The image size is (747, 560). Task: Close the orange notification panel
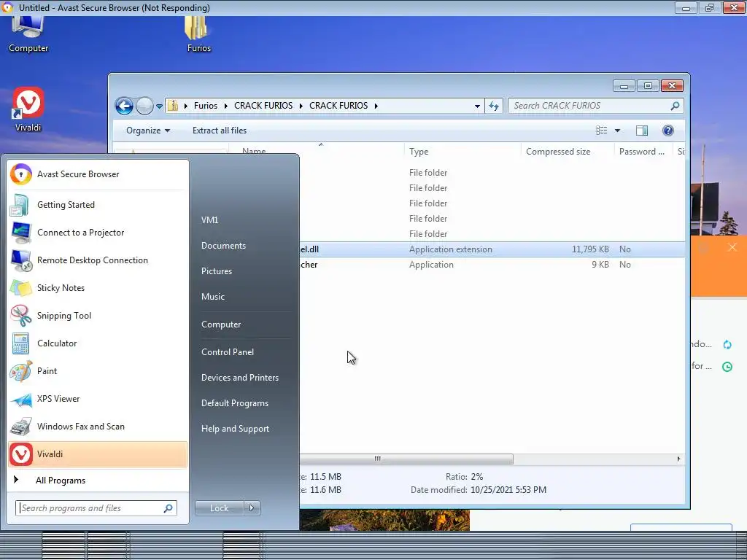(732, 247)
